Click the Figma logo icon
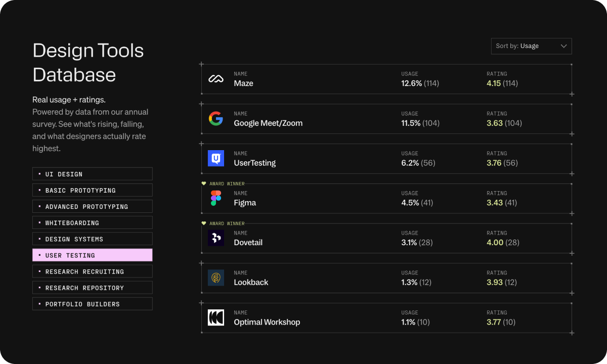607x364 pixels. click(x=216, y=198)
